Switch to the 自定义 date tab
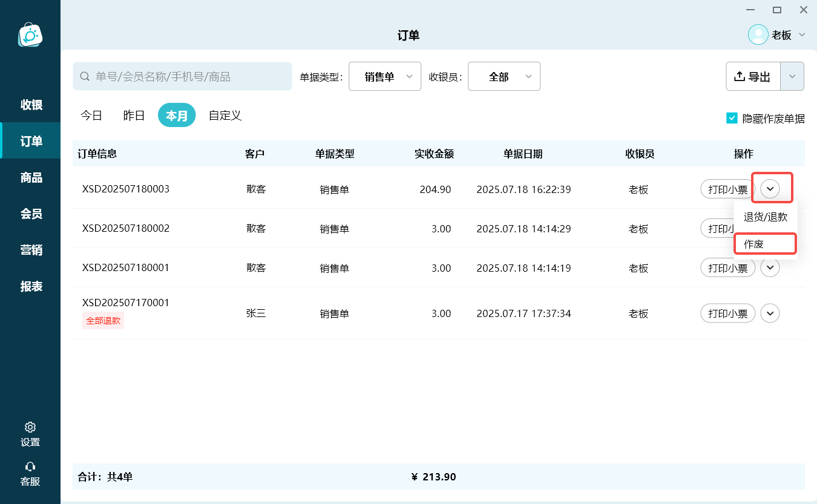 click(x=225, y=115)
